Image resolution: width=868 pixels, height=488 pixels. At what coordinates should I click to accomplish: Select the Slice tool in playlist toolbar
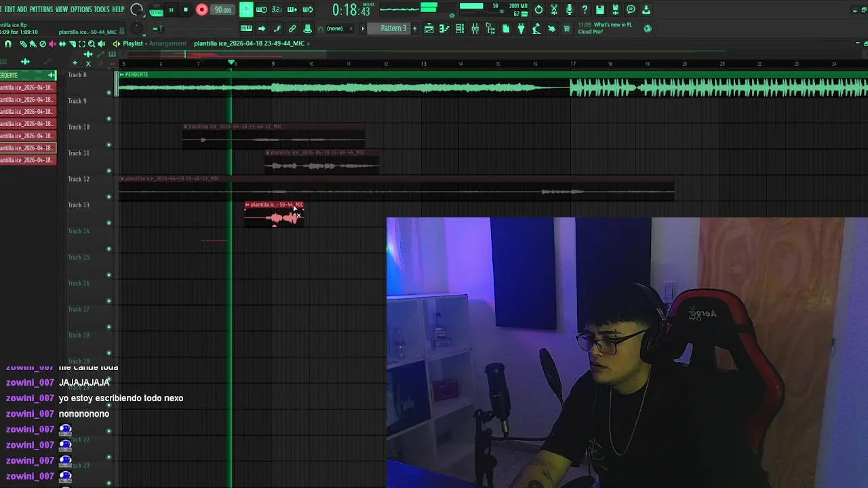point(72,43)
